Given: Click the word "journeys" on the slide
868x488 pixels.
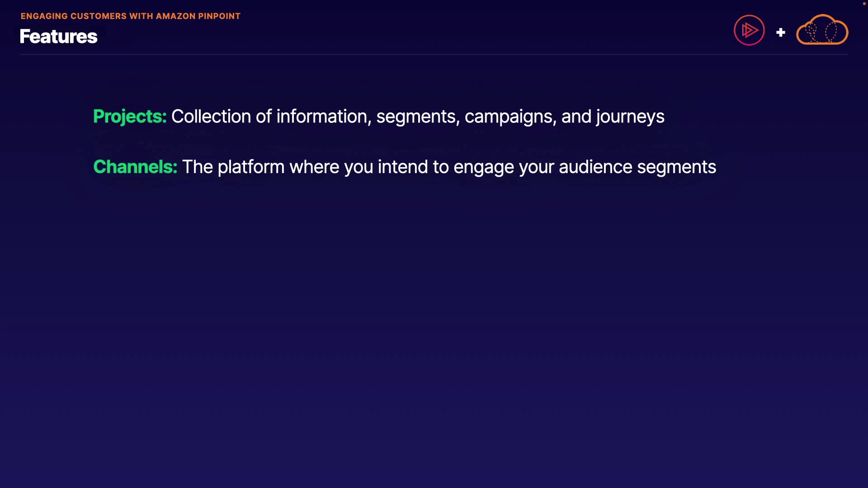Looking at the screenshot, I should (630, 117).
